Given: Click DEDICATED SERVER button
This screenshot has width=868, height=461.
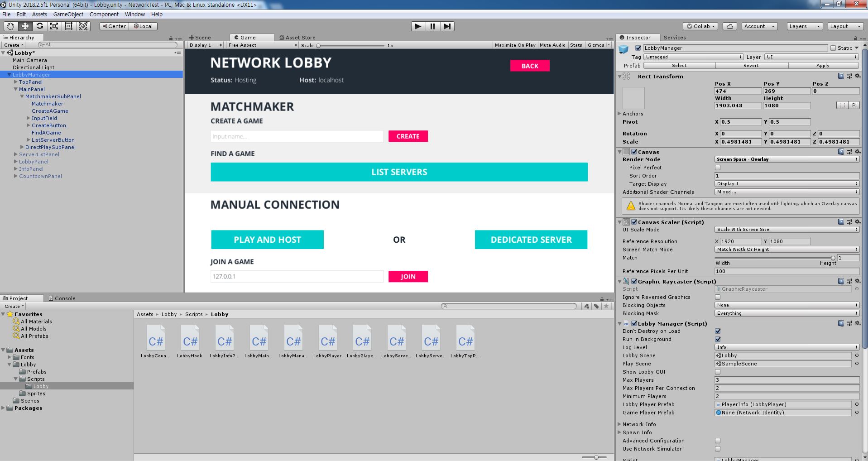Looking at the screenshot, I should point(531,240).
